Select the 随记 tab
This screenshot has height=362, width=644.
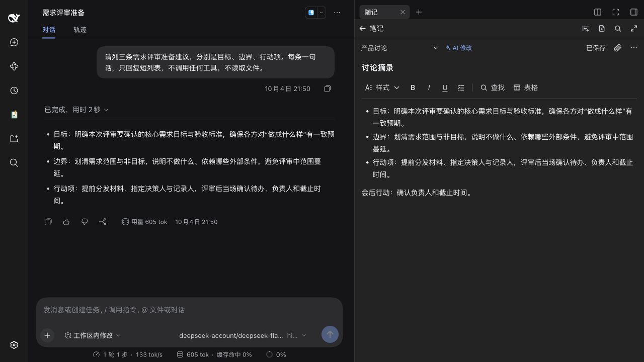coord(384,12)
